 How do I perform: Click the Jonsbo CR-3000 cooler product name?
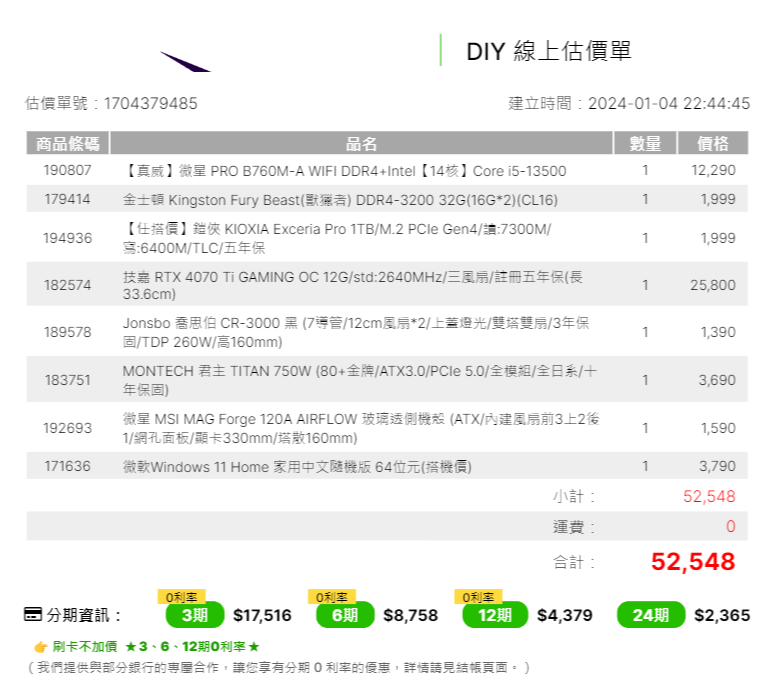click(356, 332)
